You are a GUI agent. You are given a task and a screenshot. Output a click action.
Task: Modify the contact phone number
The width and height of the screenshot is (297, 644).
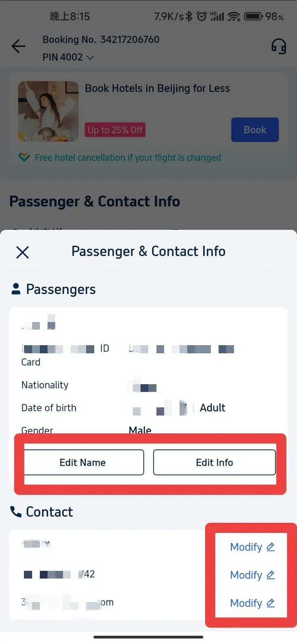pos(252,575)
